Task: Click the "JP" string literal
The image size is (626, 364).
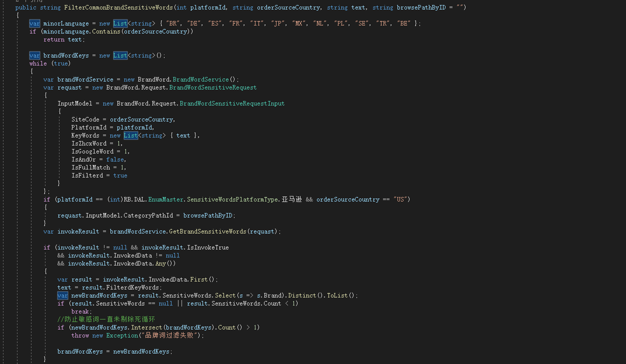Action: (x=278, y=23)
